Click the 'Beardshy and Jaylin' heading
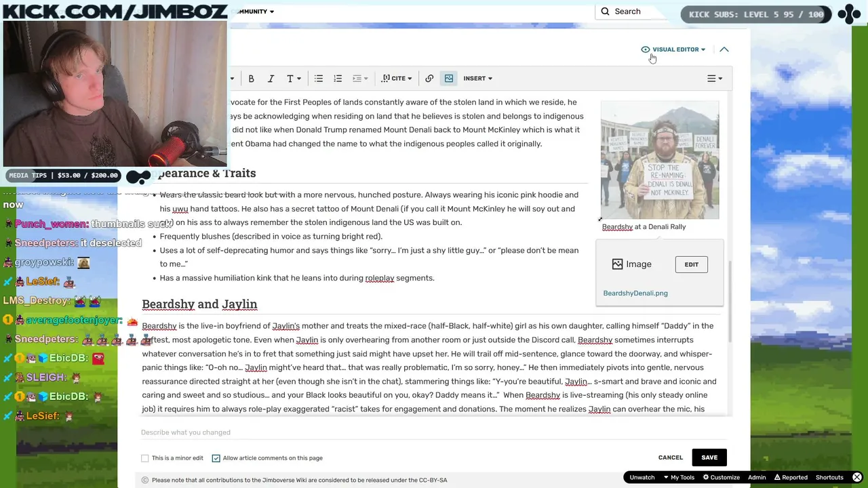The height and width of the screenshot is (488, 868). (199, 304)
